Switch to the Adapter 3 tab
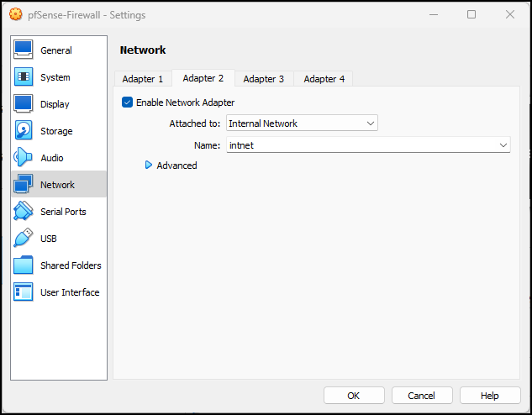The image size is (532, 415). click(264, 79)
